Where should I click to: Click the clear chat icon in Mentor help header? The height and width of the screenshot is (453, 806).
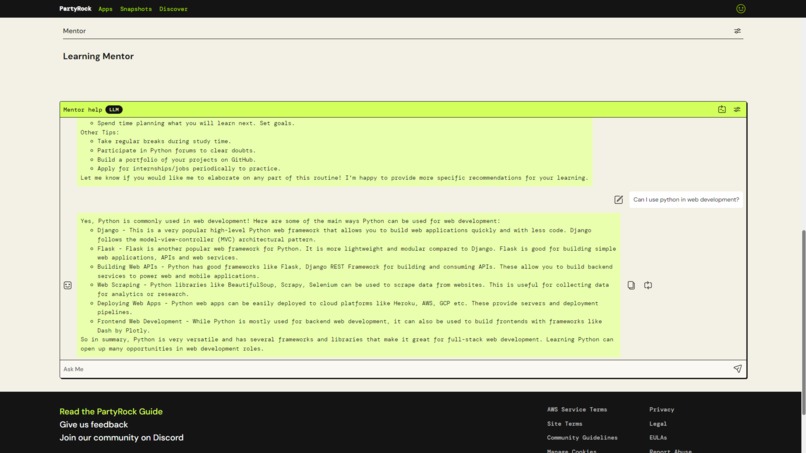tap(722, 109)
